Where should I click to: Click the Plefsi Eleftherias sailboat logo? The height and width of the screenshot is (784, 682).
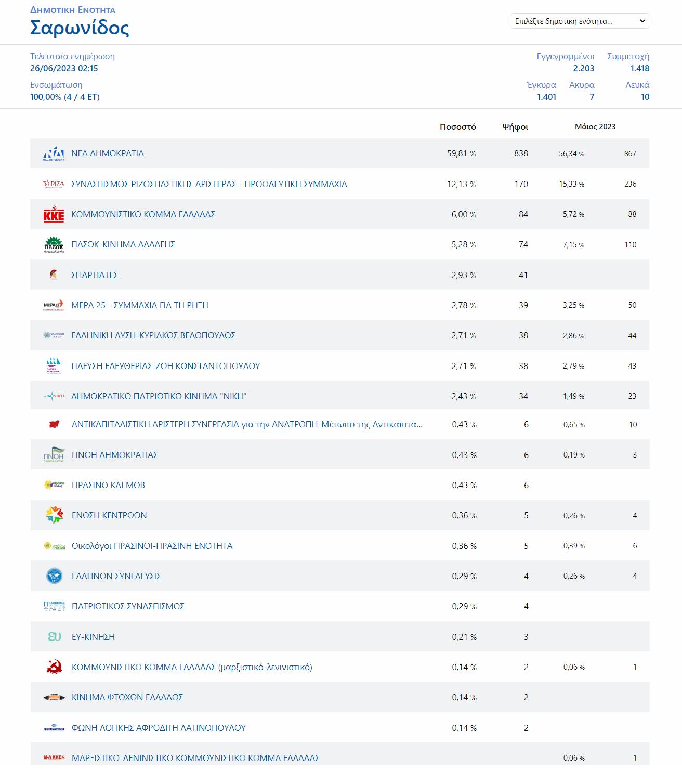pyautogui.click(x=54, y=366)
